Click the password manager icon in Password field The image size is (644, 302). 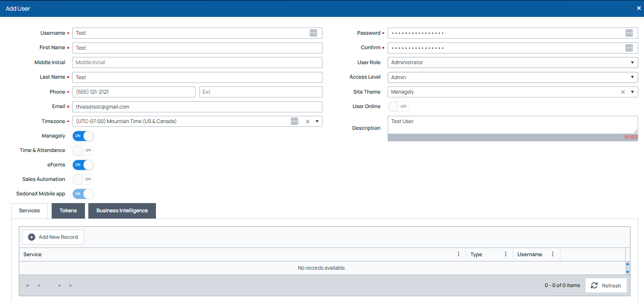pos(629,33)
